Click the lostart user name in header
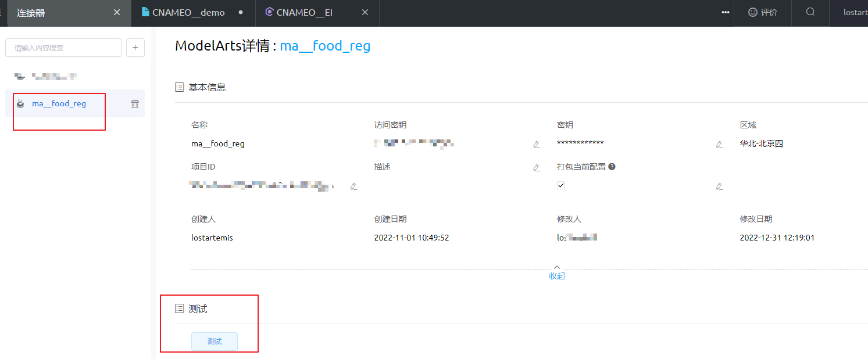This screenshot has width=868, height=359. [855, 12]
